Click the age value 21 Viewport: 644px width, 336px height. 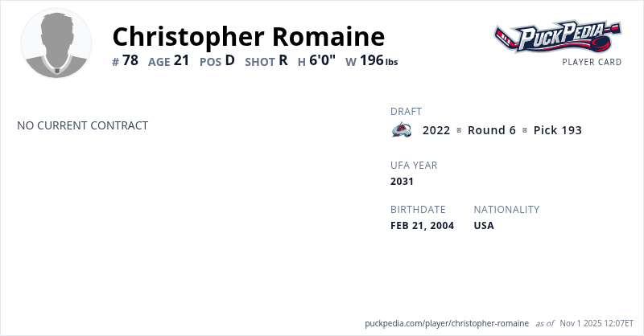pyautogui.click(x=181, y=60)
